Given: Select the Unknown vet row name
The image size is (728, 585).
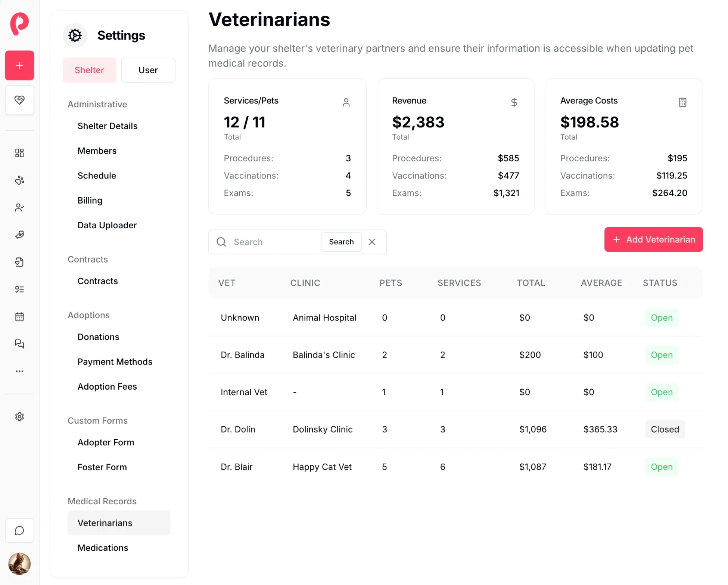Looking at the screenshot, I should click(x=240, y=318).
